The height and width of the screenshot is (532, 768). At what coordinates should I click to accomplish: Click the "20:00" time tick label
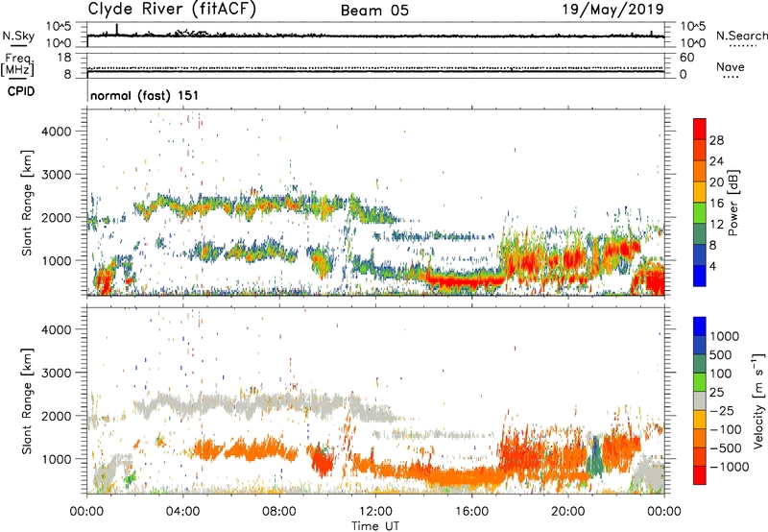click(567, 512)
